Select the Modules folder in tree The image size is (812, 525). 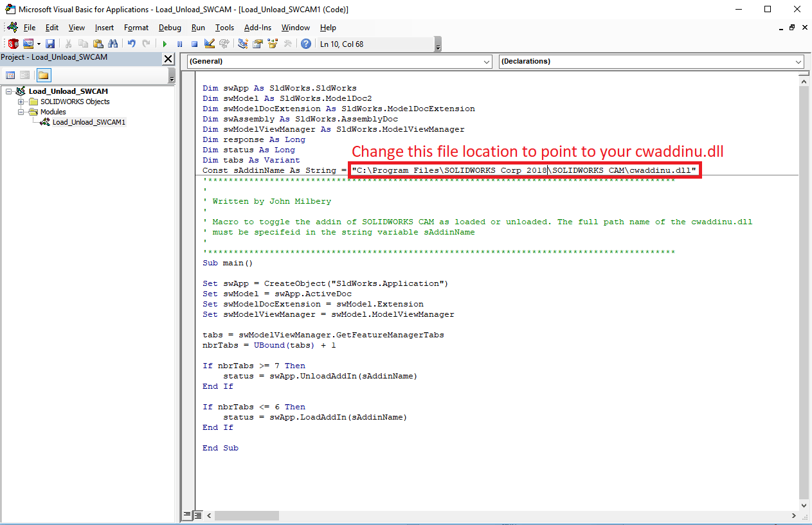pos(53,112)
